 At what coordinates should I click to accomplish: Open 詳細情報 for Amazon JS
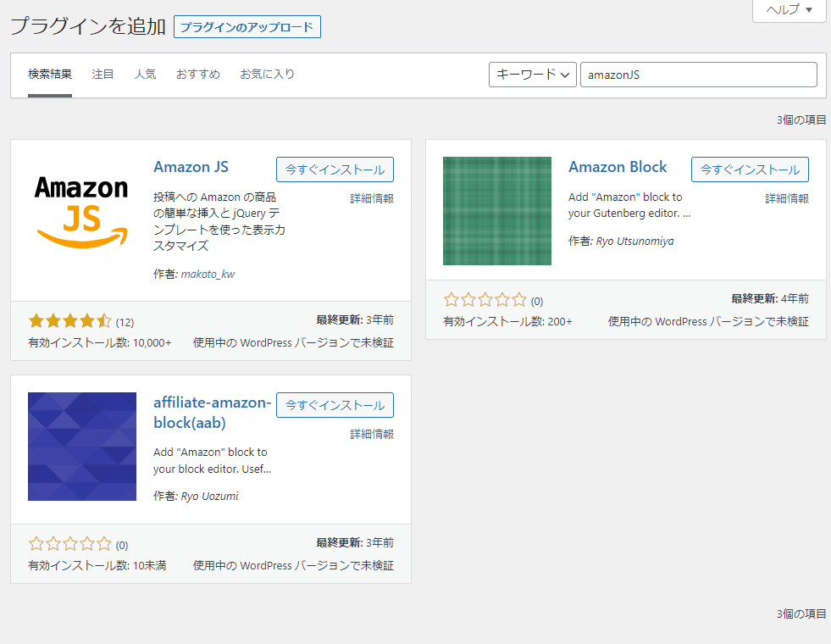[372, 198]
